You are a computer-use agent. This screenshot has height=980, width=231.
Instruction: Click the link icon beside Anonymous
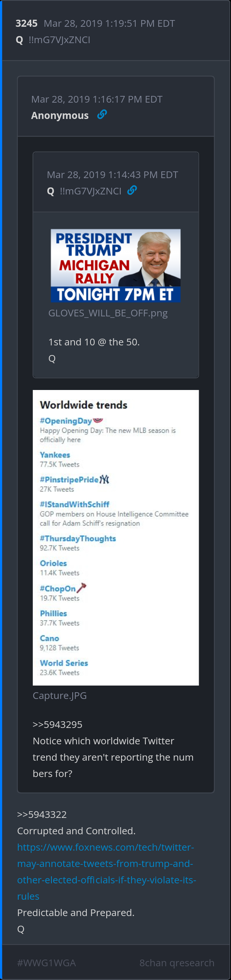tap(102, 115)
